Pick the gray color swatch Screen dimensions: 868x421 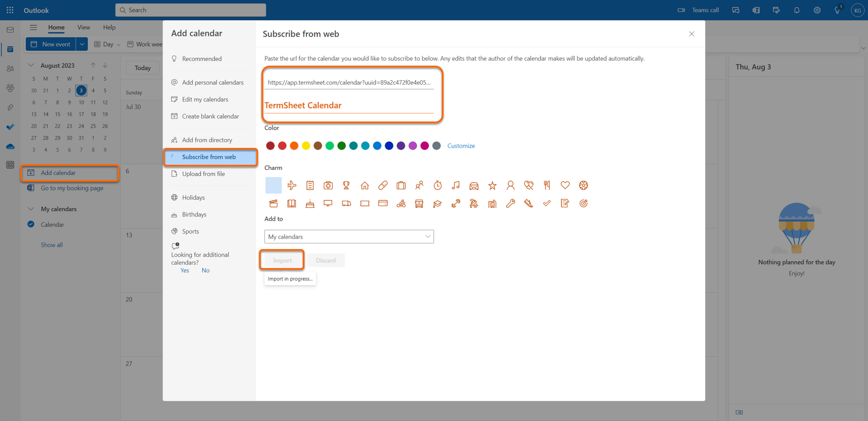tap(437, 146)
